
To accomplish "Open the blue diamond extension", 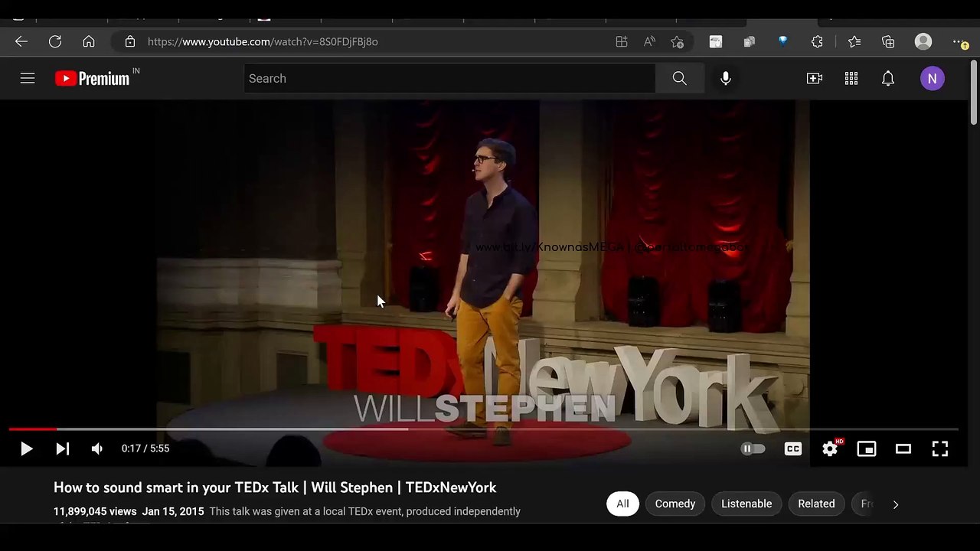I will click(x=782, y=41).
